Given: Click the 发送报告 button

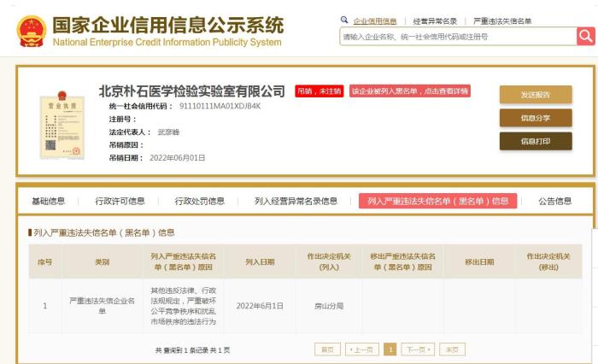Looking at the screenshot, I should coord(535,95).
